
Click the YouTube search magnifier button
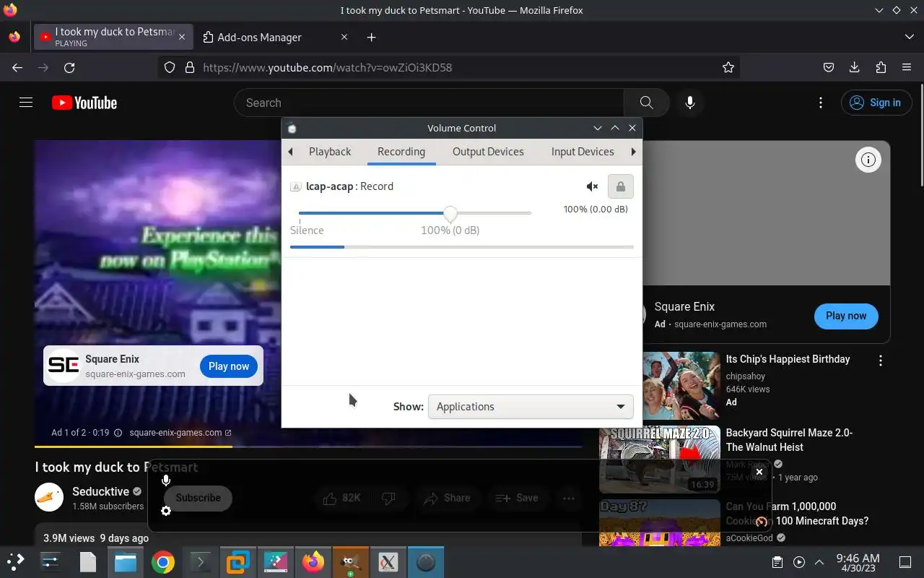[x=646, y=103]
